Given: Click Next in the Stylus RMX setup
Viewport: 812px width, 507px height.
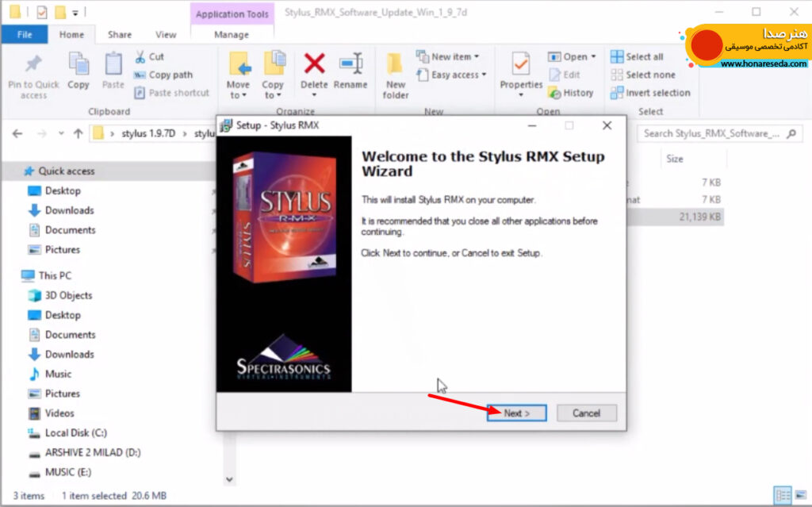Looking at the screenshot, I should tap(516, 413).
